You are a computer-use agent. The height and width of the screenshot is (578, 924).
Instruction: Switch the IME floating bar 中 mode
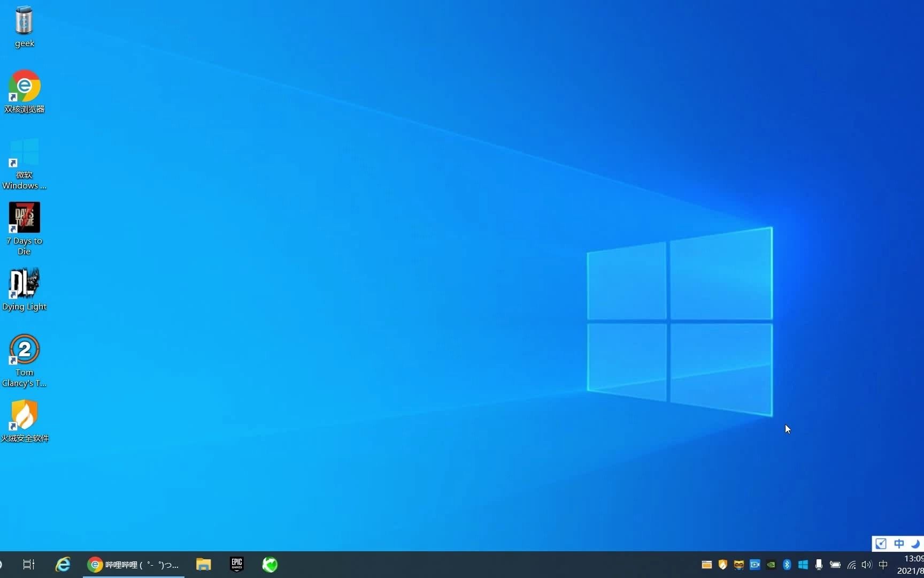[899, 544]
